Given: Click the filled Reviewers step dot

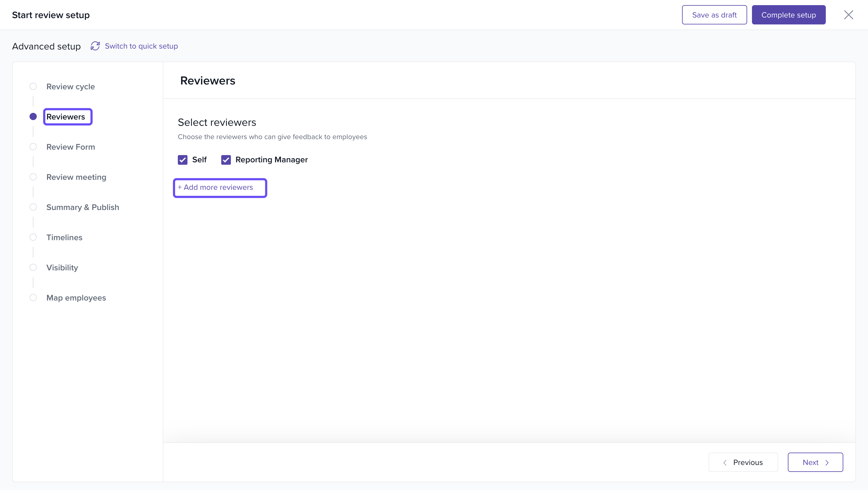Looking at the screenshot, I should pos(33,117).
